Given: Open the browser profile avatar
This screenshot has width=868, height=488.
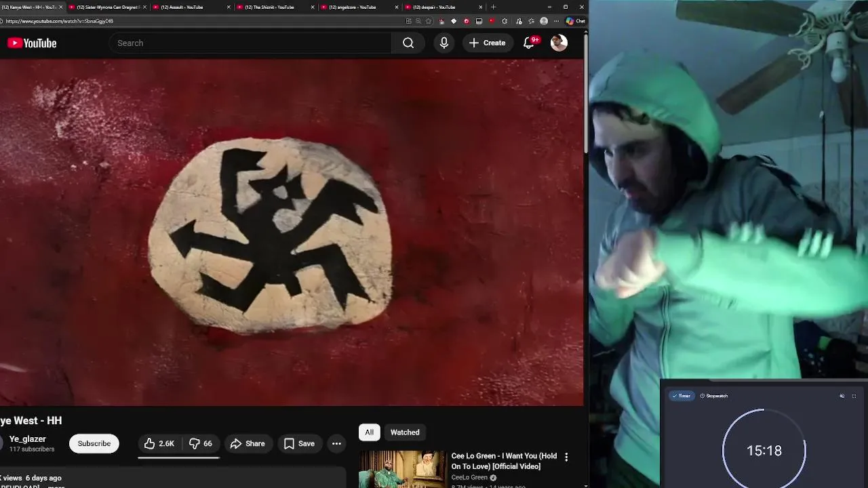Looking at the screenshot, I should coord(544,21).
